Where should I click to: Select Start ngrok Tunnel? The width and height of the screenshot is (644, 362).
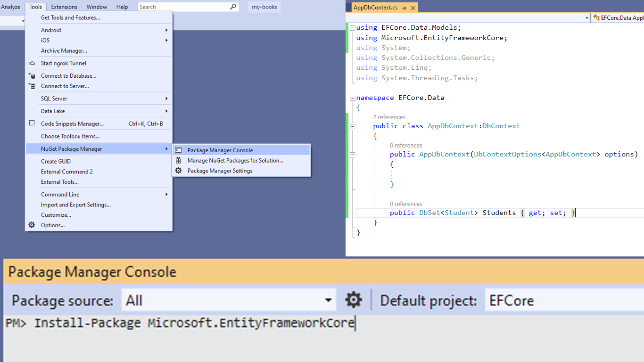tap(99, 63)
